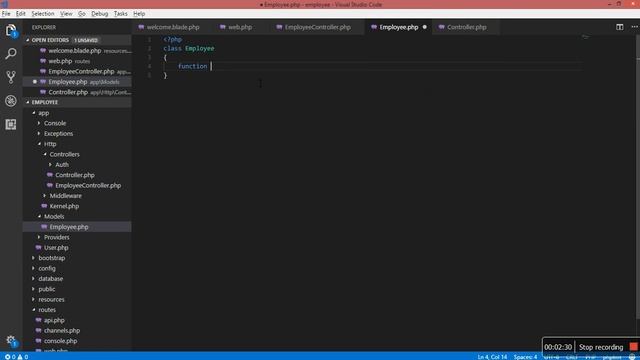Expand the Providers folder
Image resolution: width=640 pixels, height=360 pixels.
(39, 237)
